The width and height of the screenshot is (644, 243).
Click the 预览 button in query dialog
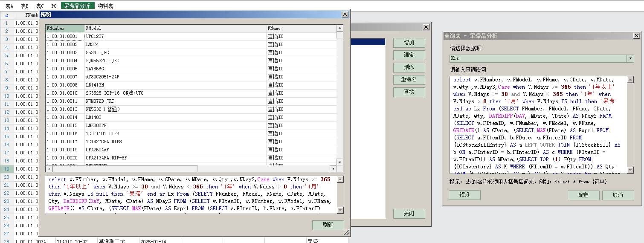tap(464, 195)
